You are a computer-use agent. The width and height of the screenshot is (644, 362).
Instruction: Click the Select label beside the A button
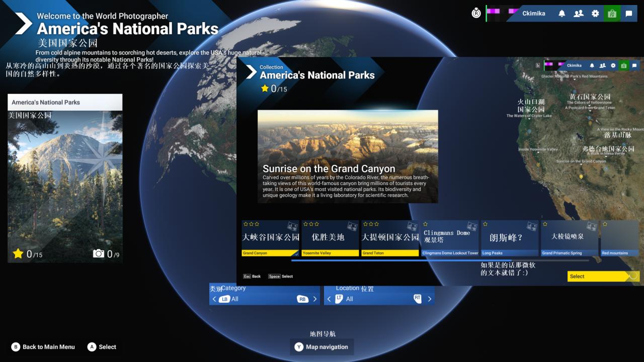click(x=107, y=347)
